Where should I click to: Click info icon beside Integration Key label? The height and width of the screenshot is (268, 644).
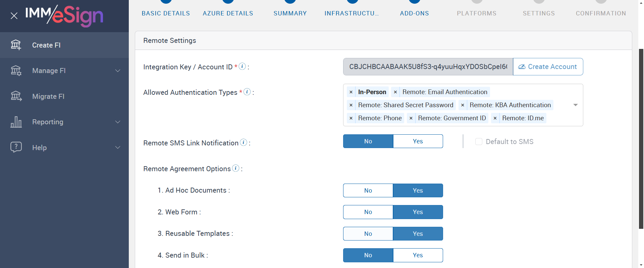coord(242,66)
